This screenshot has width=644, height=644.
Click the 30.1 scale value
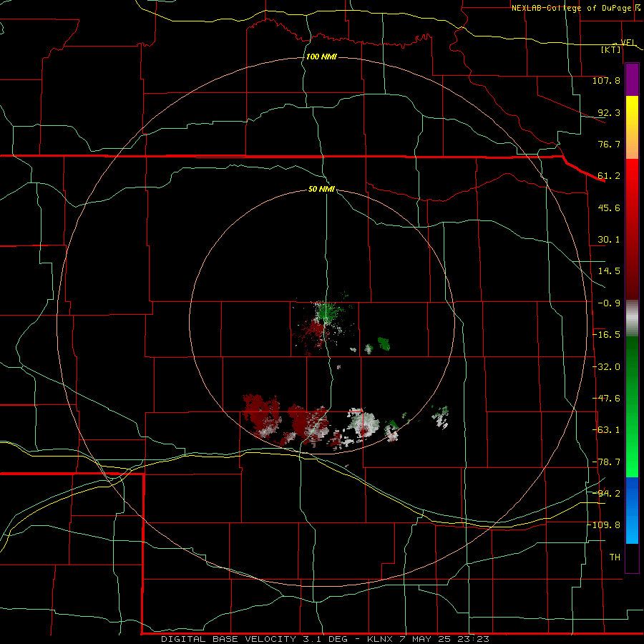609,240
